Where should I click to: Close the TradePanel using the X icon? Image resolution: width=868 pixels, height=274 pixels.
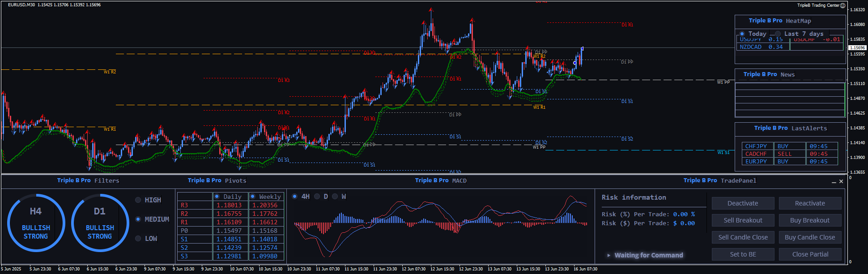841,181
